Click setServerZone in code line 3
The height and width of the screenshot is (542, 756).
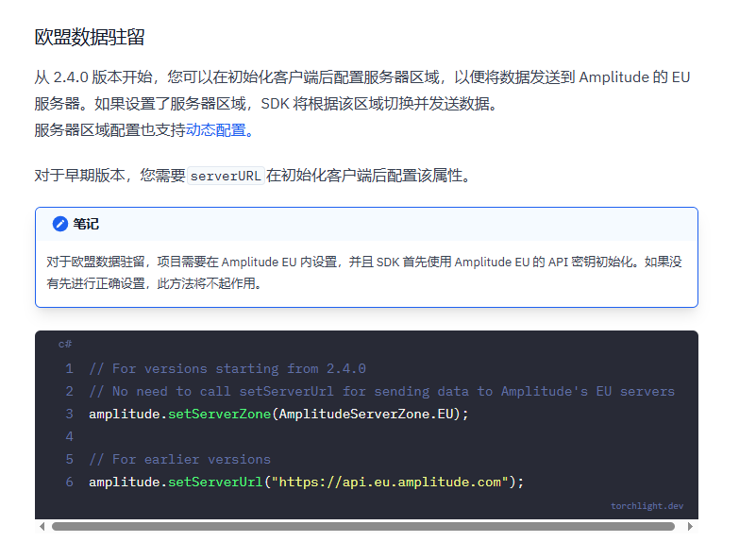click(219, 414)
